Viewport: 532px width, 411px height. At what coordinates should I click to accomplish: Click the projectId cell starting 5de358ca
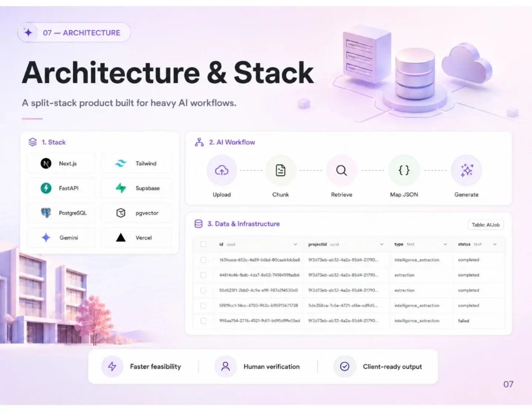[343, 305]
